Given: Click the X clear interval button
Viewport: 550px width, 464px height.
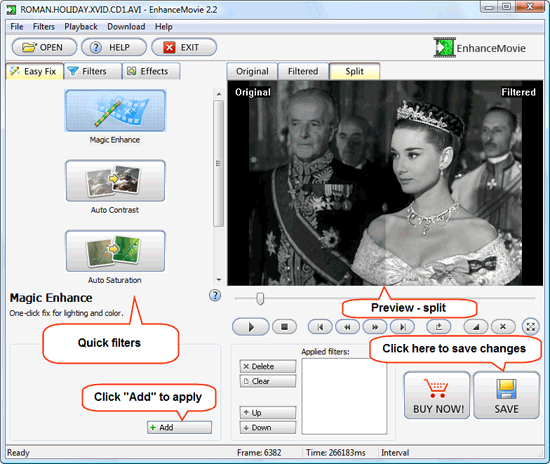Looking at the screenshot, I should tap(503, 327).
